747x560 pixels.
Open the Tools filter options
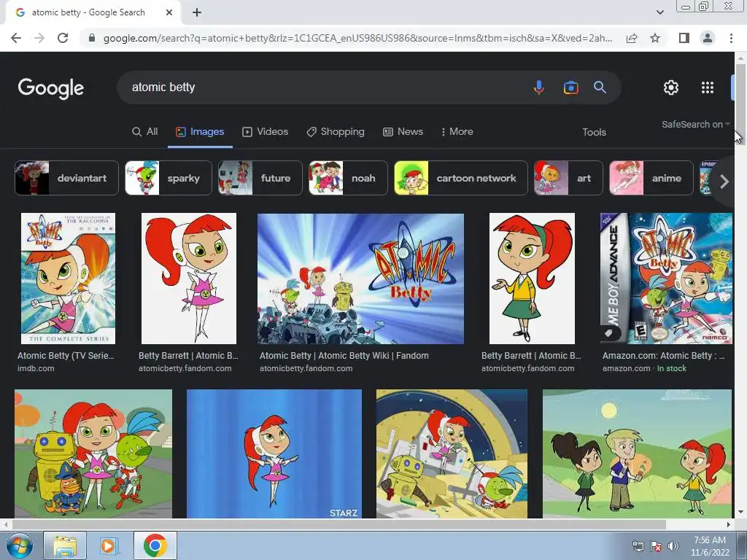[594, 133]
